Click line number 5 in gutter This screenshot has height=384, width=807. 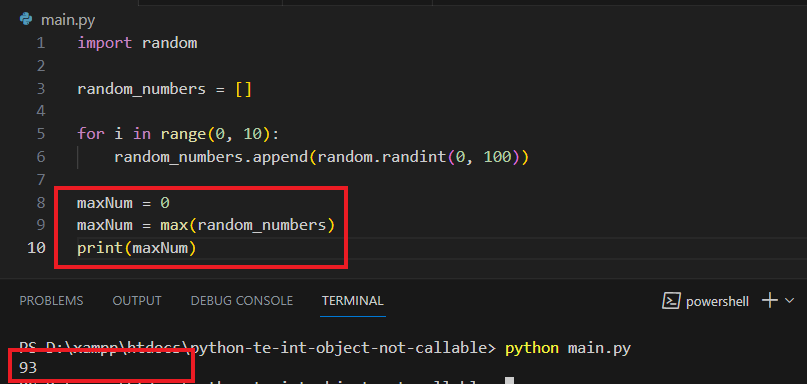41,134
